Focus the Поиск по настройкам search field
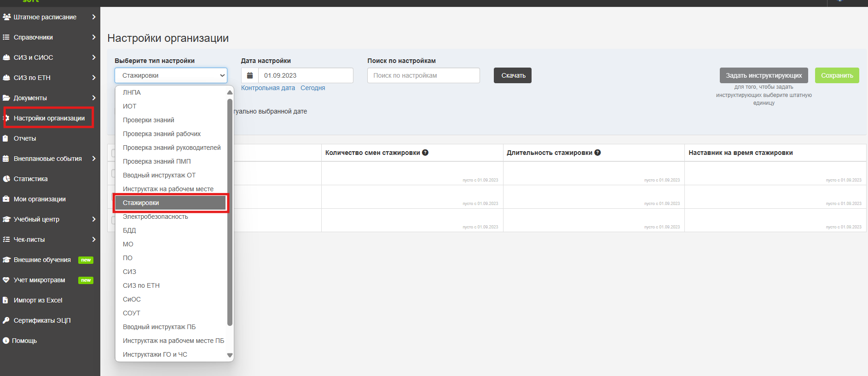The image size is (868, 376). click(423, 75)
